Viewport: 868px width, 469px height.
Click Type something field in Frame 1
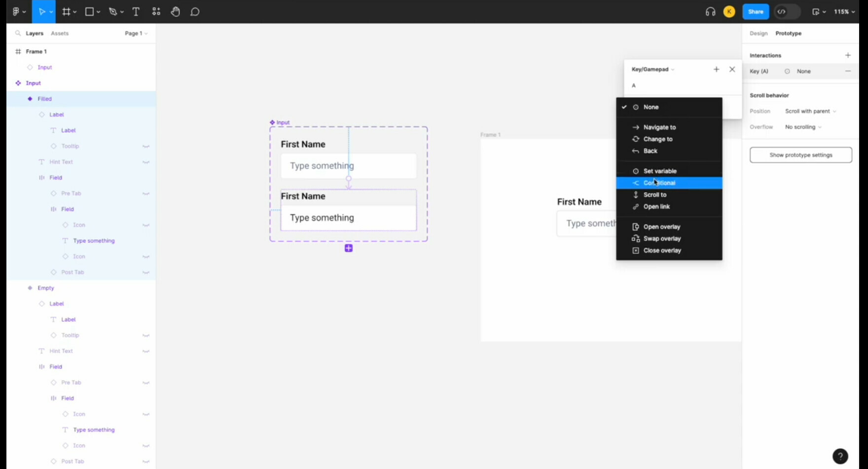[587, 224]
